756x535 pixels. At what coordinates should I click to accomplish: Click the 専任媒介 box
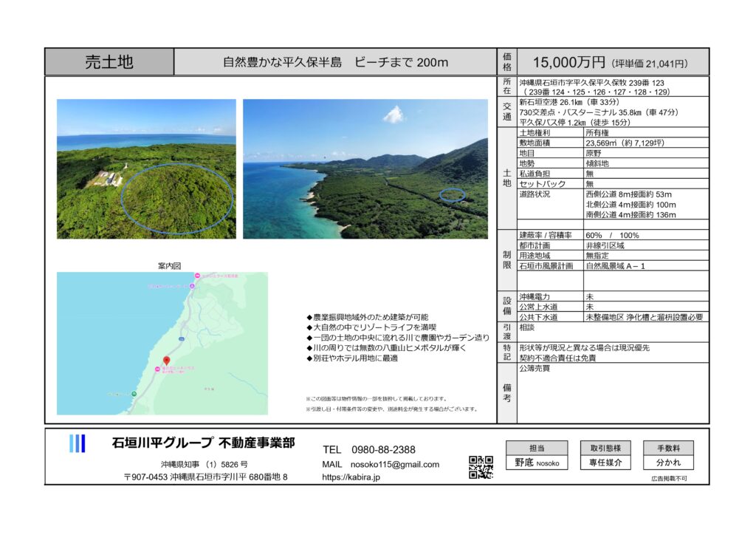click(605, 463)
